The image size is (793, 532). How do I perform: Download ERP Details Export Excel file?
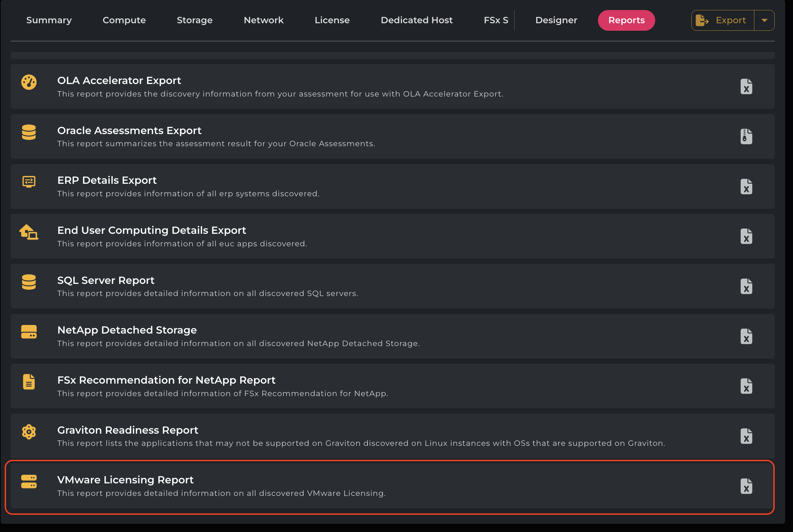point(746,187)
